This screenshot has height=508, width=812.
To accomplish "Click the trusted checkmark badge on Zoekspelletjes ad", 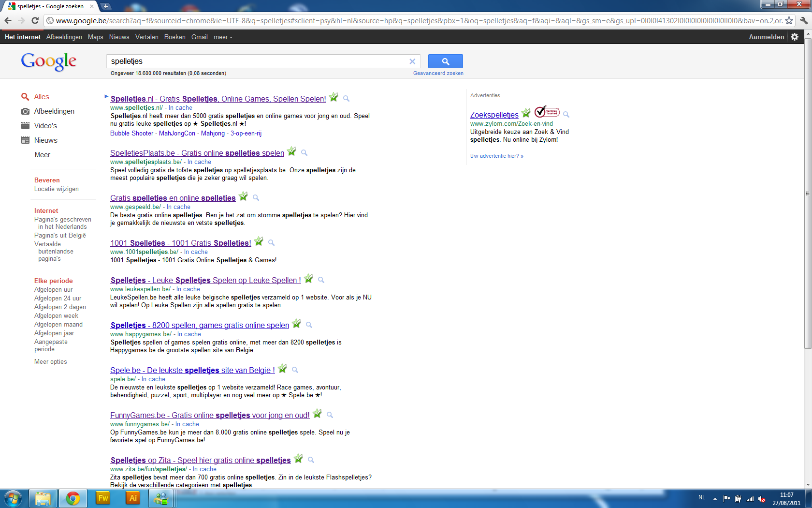I will [547, 112].
